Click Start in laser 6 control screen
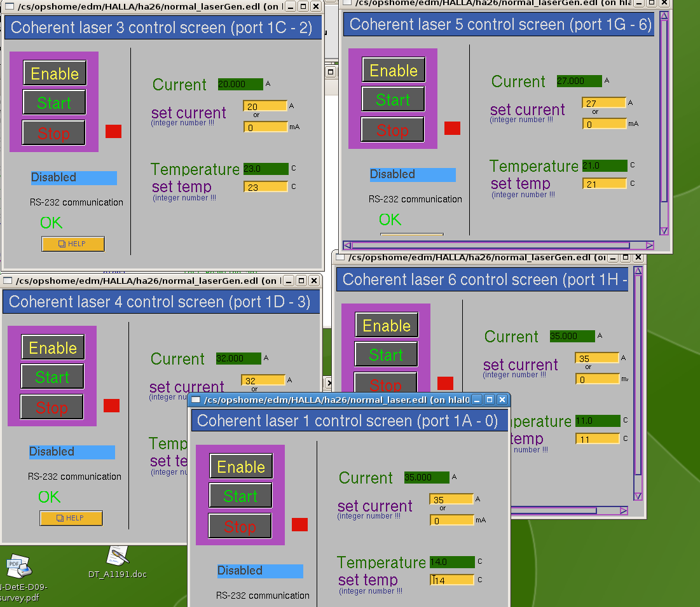This screenshot has height=607, width=700. point(386,354)
